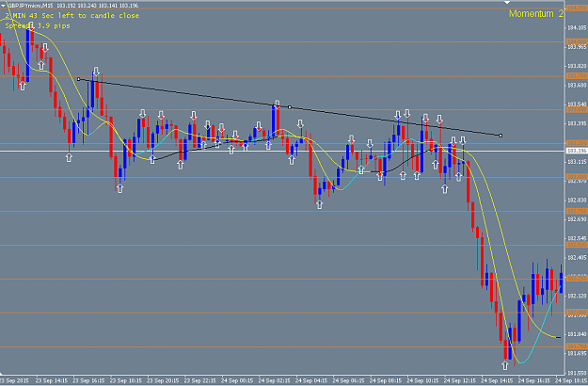Select the trendline's middle anchor point

pyautogui.click(x=290, y=107)
